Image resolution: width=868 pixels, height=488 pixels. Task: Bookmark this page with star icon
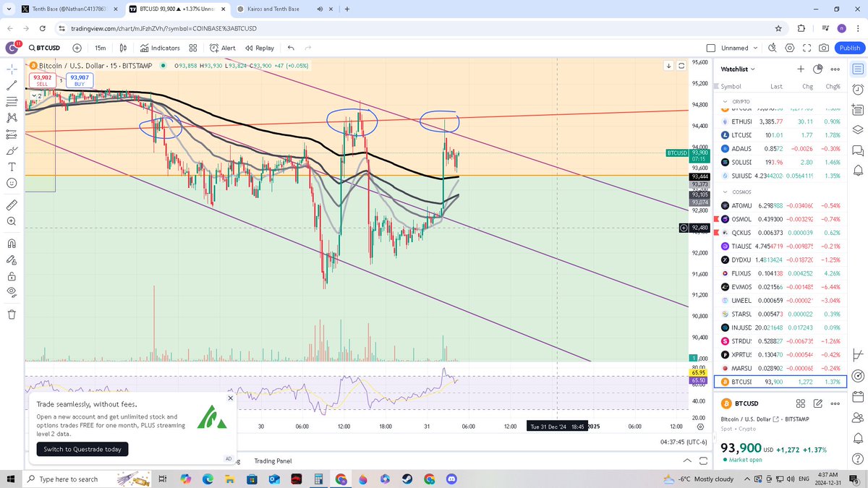[x=778, y=28]
